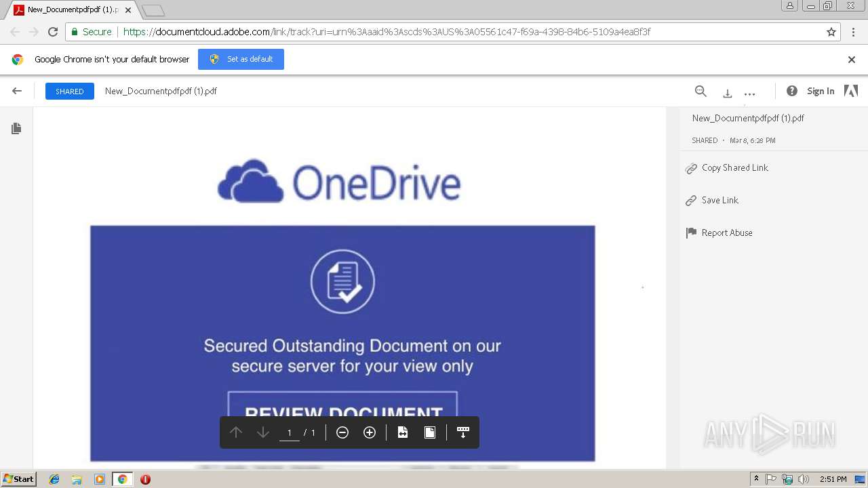Go to next page with down arrow
Screen dimensions: 868x488
263,432
